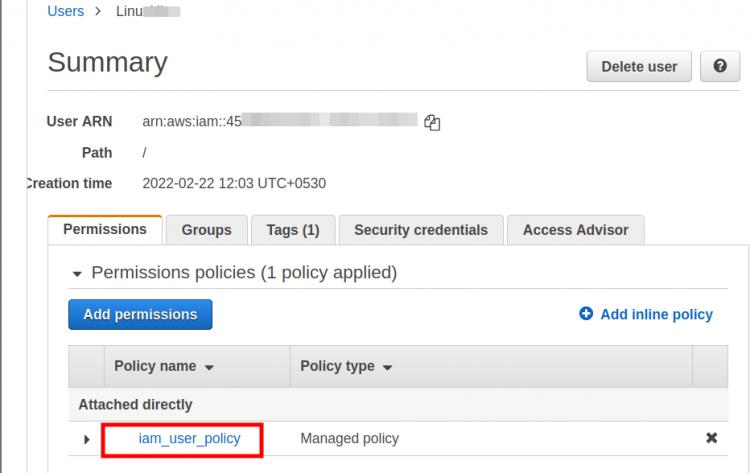This screenshot has width=750, height=473.
Task: Select the Permissions tab
Action: click(x=105, y=229)
